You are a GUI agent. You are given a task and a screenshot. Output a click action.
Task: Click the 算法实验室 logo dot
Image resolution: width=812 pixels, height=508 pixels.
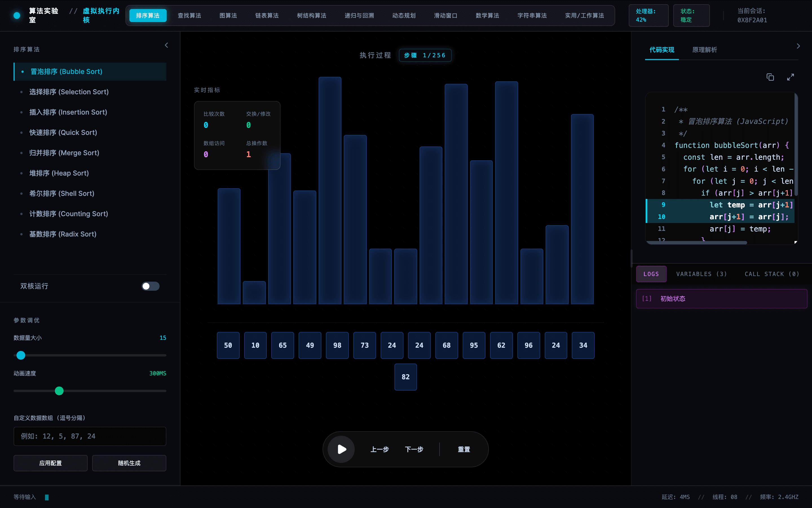click(17, 16)
